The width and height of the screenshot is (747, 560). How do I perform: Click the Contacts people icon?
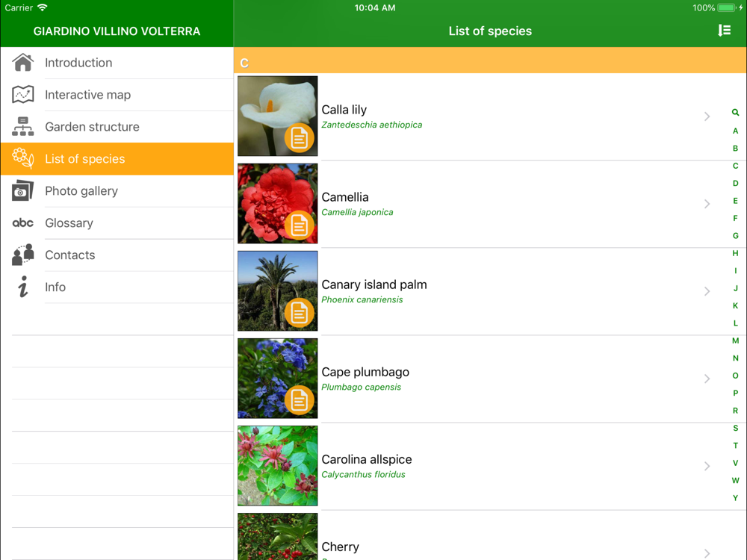point(23,255)
